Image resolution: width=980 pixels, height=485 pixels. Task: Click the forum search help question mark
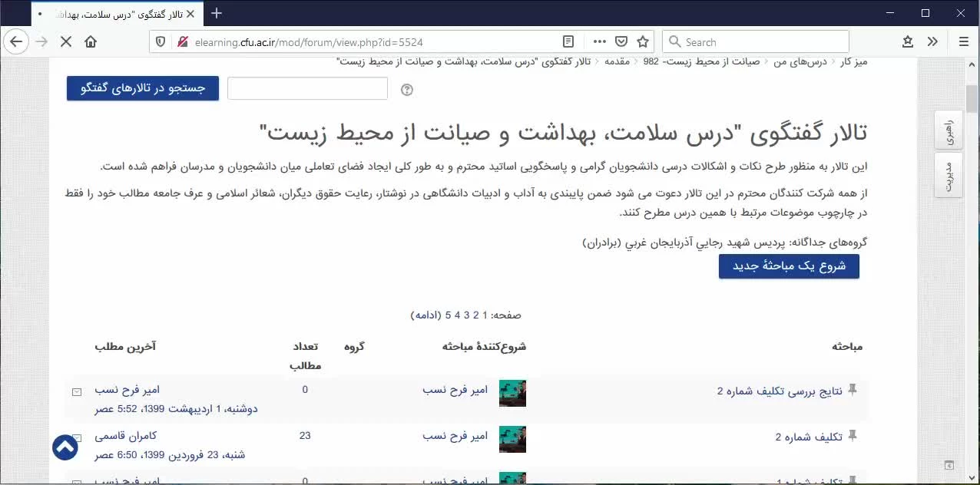tap(407, 90)
